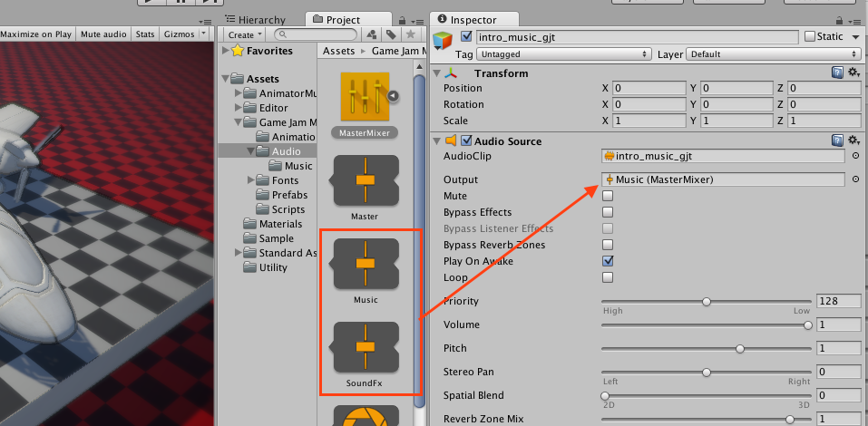Click the Gizmos button
Image resolution: width=868 pixels, height=426 pixels.
tap(180, 34)
